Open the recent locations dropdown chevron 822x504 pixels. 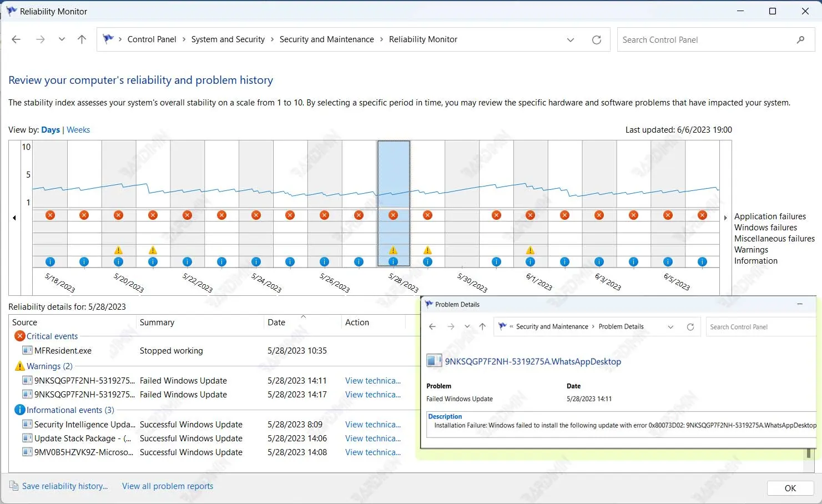tap(62, 39)
